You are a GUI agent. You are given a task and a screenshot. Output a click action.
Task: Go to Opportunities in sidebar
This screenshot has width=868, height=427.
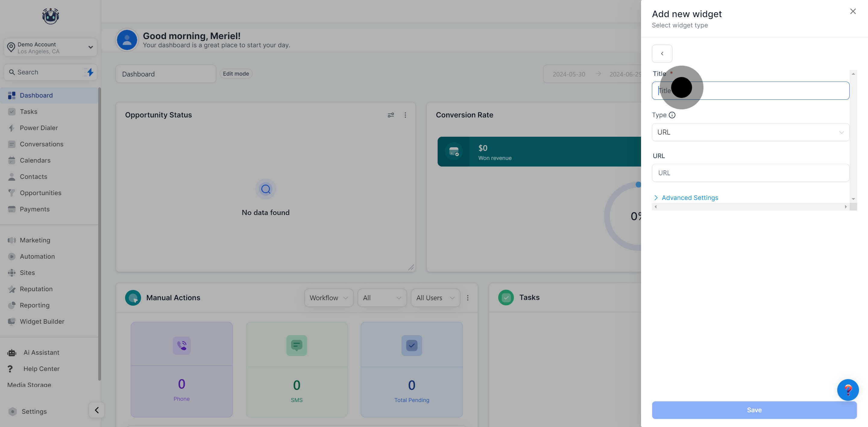40,193
